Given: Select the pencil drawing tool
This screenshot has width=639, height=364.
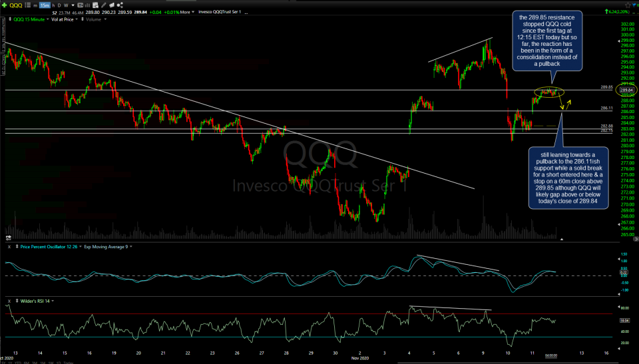Looking at the screenshot, I should [x=104, y=5].
